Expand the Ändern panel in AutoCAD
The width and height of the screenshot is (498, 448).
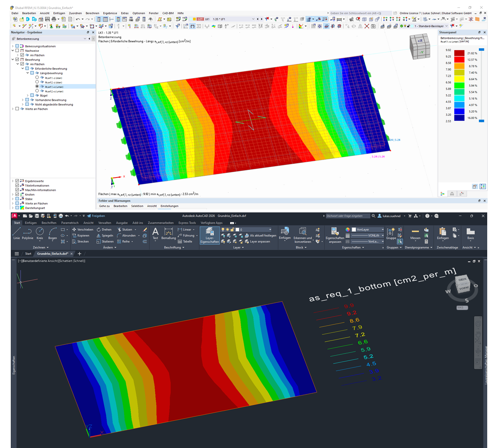(x=109, y=248)
